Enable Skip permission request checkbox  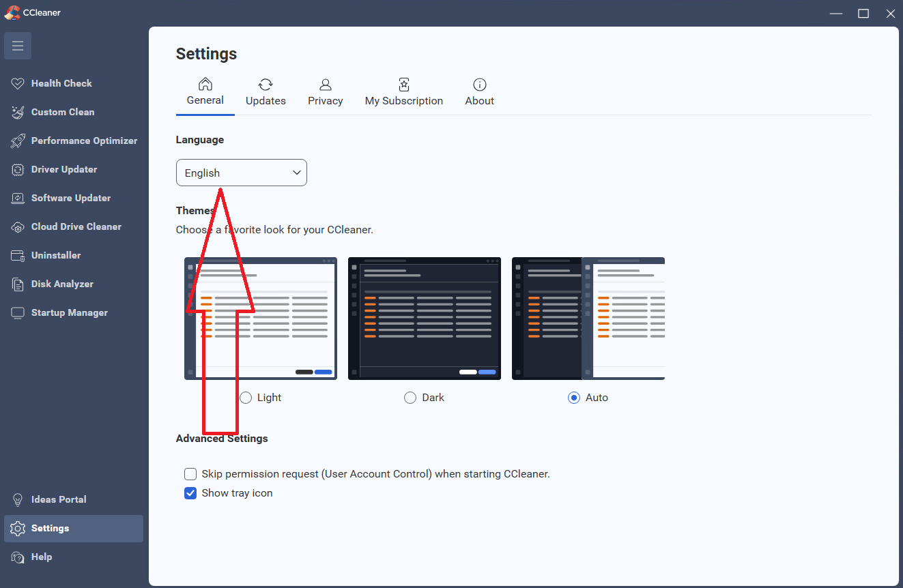point(190,474)
